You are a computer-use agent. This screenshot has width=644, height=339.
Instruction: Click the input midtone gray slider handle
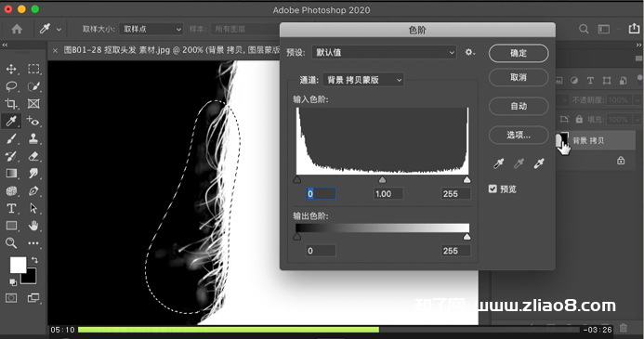[x=382, y=180]
